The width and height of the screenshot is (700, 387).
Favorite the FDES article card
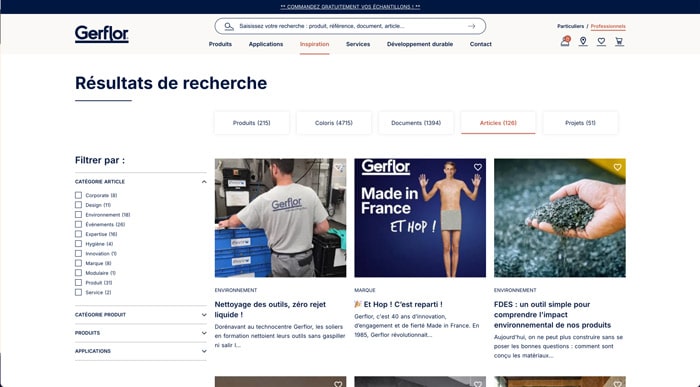617,167
